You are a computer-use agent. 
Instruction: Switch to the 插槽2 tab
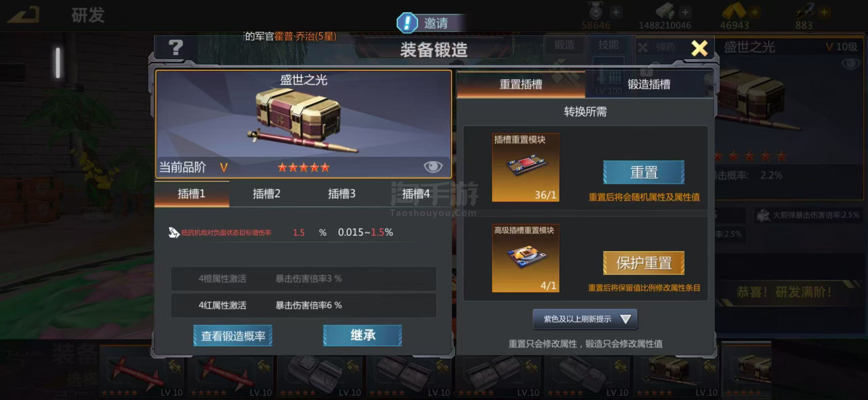(267, 194)
